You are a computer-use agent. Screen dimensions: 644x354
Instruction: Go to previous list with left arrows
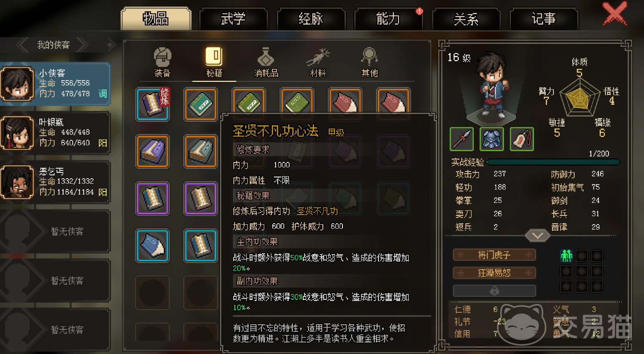pyautogui.click(x=23, y=45)
